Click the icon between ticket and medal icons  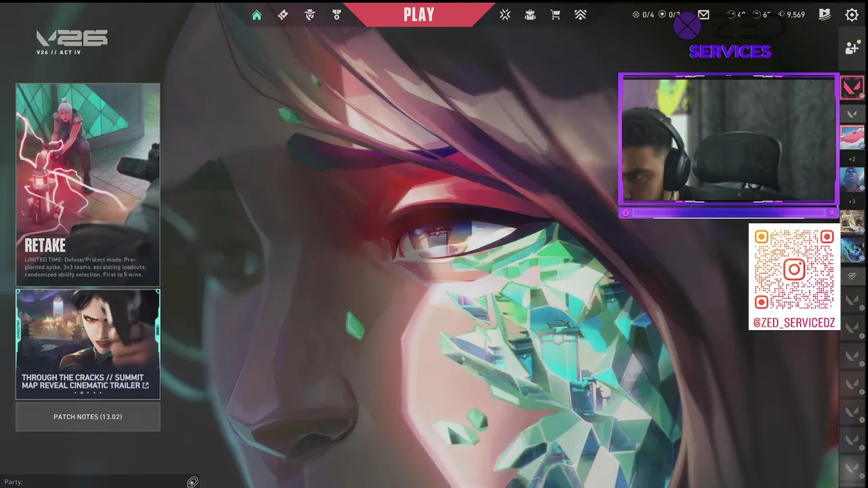click(310, 15)
